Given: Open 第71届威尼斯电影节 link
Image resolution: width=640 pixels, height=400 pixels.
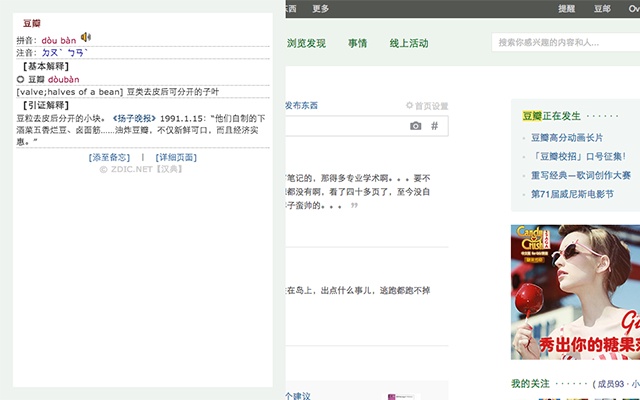Looking at the screenshot, I should pos(572,194).
